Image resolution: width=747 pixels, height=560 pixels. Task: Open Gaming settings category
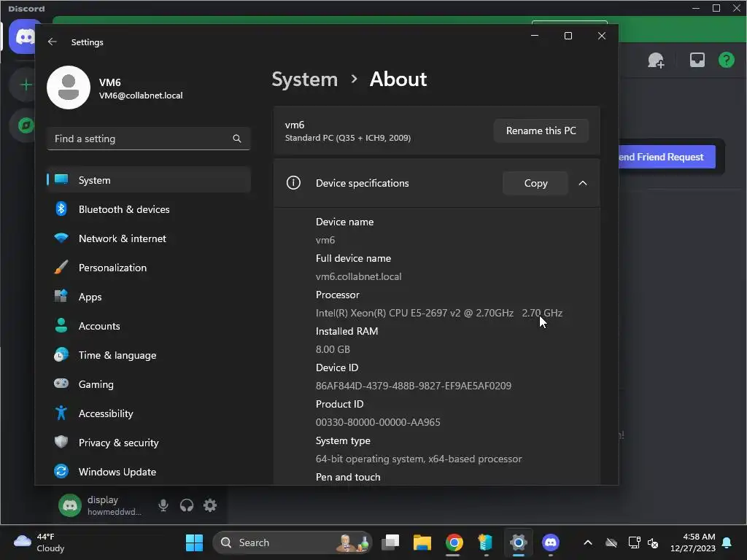pos(149,384)
